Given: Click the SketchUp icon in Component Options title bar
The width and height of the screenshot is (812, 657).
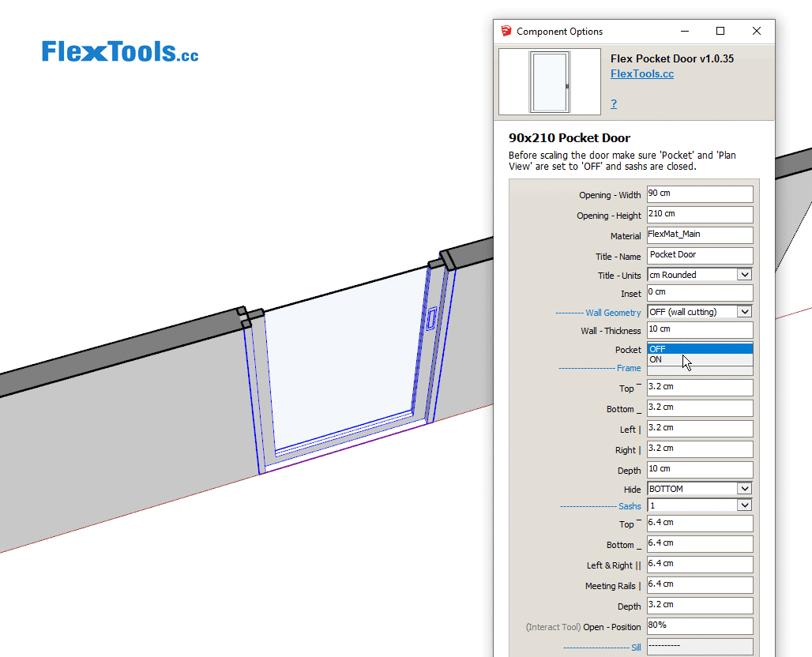Looking at the screenshot, I should point(506,31).
